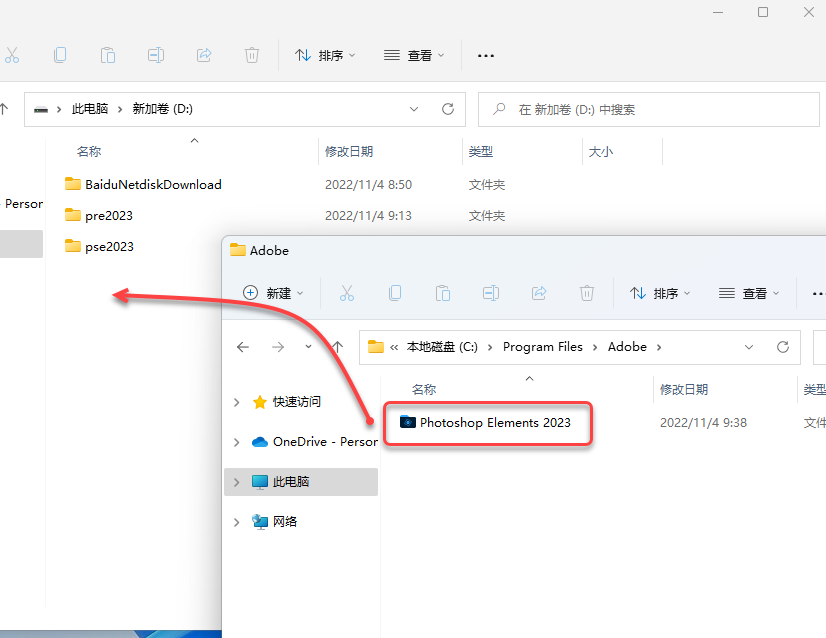Click the Share icon in the Adobe window
Image resolution: width=826 pixels, height=638 pixels.
538,292
